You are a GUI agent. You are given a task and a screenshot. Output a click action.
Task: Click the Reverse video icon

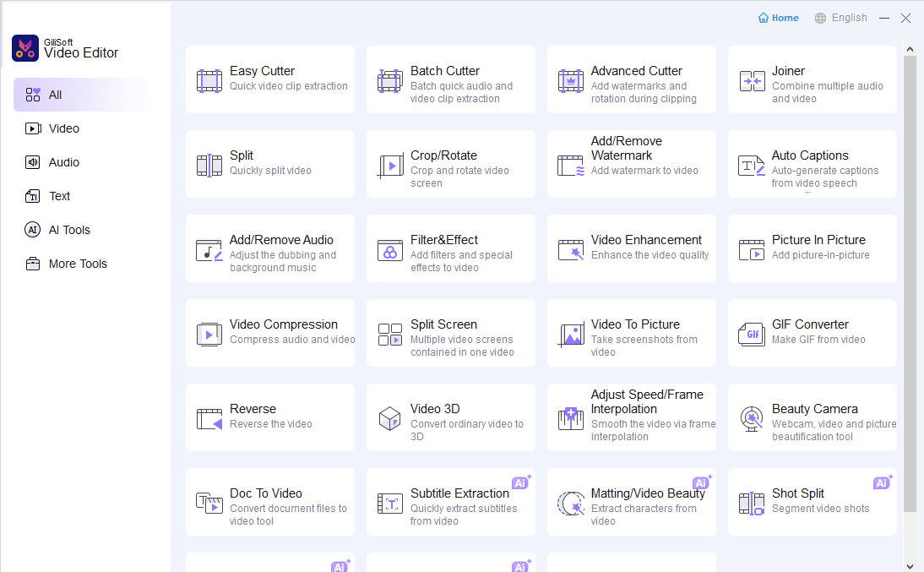pos(209,419)
